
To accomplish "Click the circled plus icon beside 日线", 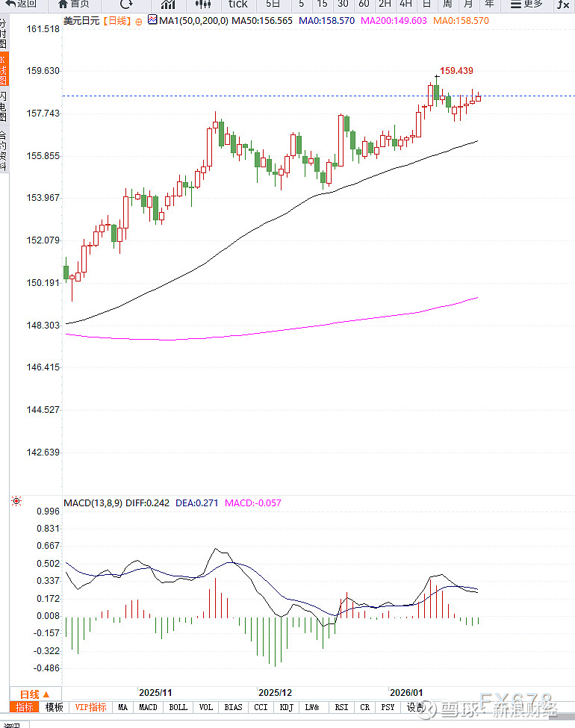I will (138, 21).
